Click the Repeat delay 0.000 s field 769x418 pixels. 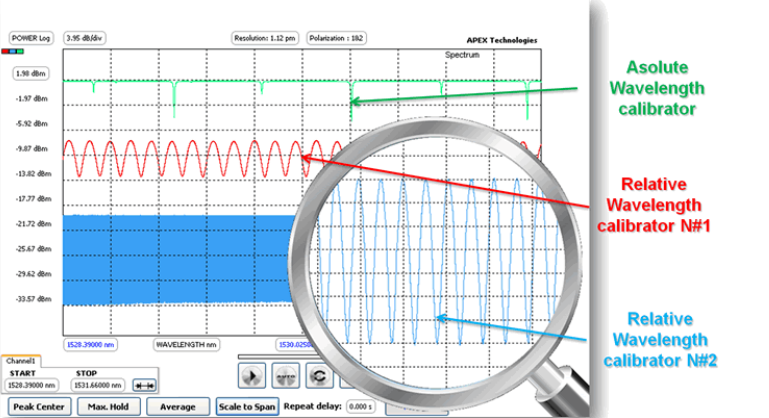[360, 407]
